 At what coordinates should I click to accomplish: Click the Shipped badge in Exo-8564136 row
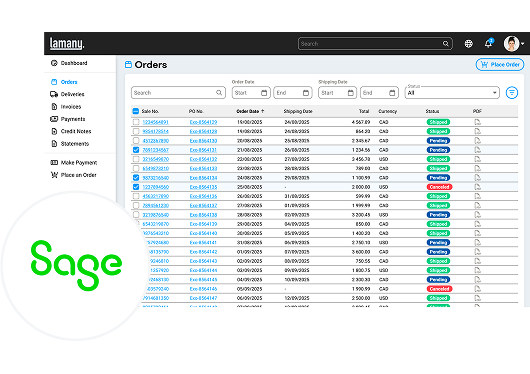coord(438,196)
